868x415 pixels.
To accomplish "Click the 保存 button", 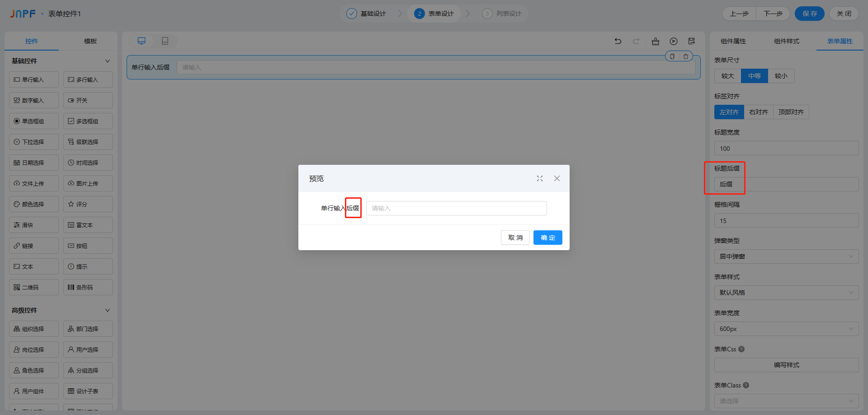I will pos(810,14).
